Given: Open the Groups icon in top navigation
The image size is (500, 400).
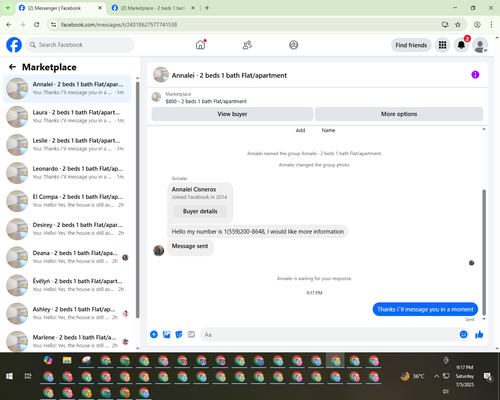Looking at the screenshot, I should pos(294,45).
